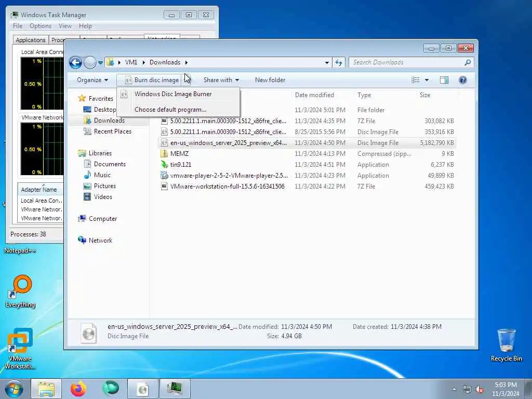Click the Recycle Bin icon
This screenshot has width=532, height=399.
(x=506, y=345)
